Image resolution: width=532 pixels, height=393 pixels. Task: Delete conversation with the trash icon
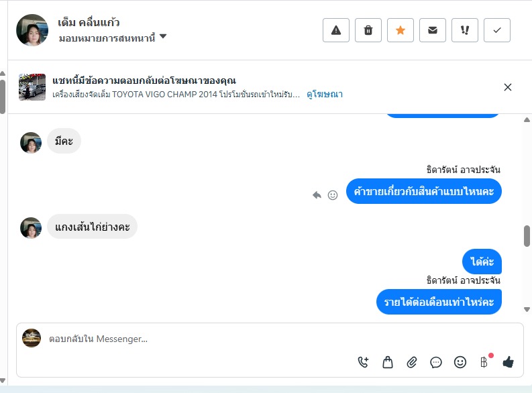click(x=368, y=30)
